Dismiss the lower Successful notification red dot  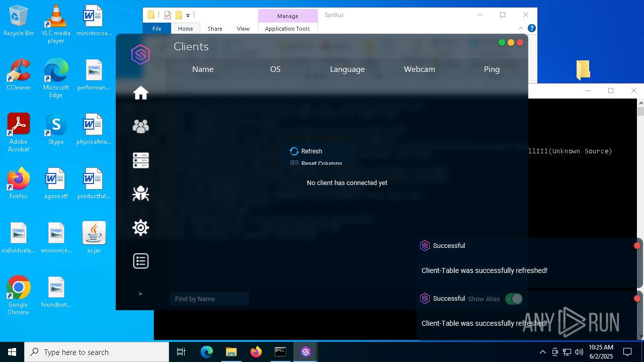coord(637,299)
